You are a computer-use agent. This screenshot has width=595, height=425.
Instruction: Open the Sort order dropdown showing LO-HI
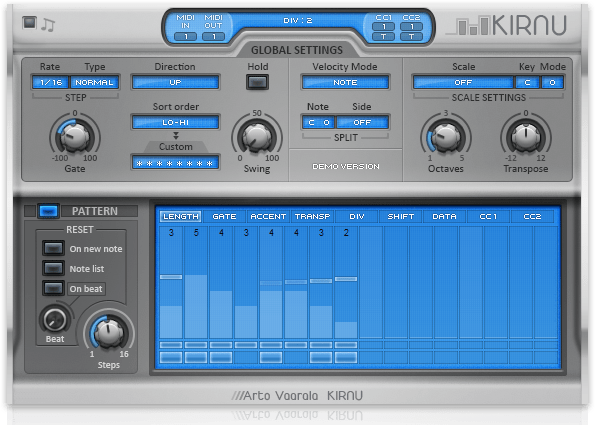(175, 123)
